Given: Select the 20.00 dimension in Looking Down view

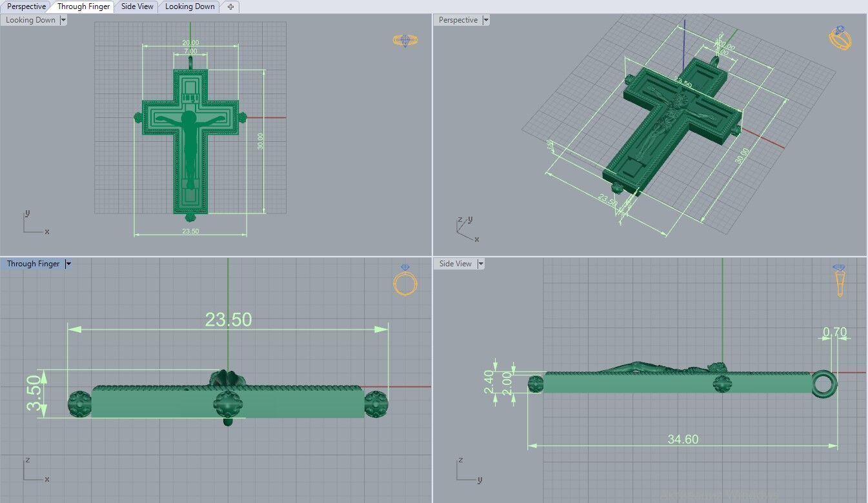Looking at the screenshot, I should click(190, 43).
